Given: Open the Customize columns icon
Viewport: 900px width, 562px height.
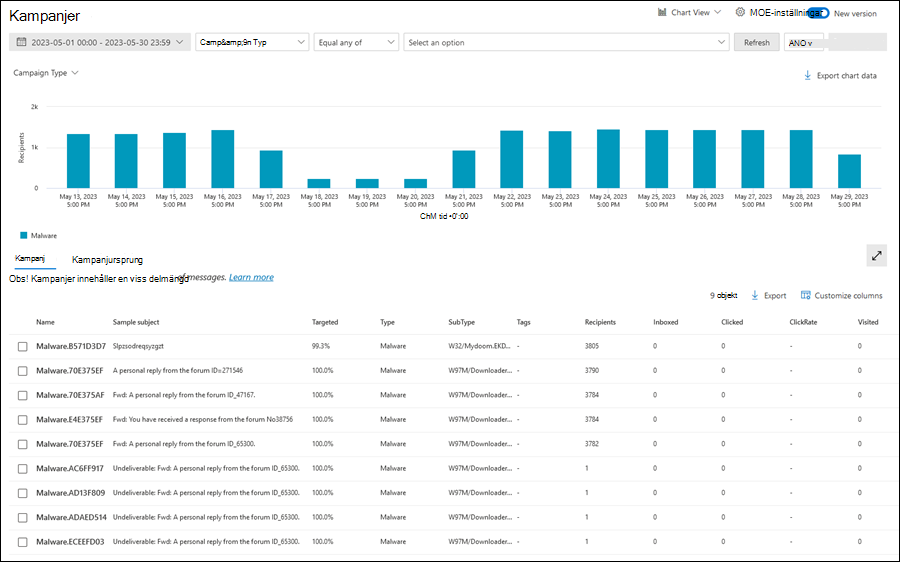Looking at the screenshot, I should click(805, 295).
